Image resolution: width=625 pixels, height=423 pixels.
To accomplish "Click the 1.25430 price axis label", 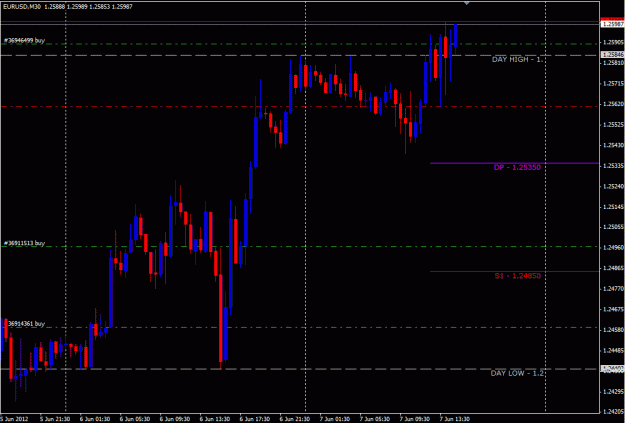I will coord(613,145).
